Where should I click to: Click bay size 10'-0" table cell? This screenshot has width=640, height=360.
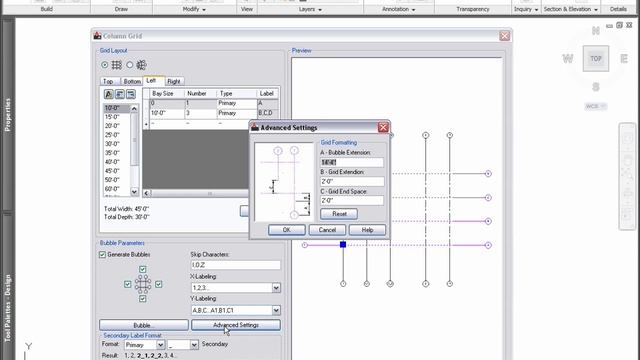pos(167,113)
